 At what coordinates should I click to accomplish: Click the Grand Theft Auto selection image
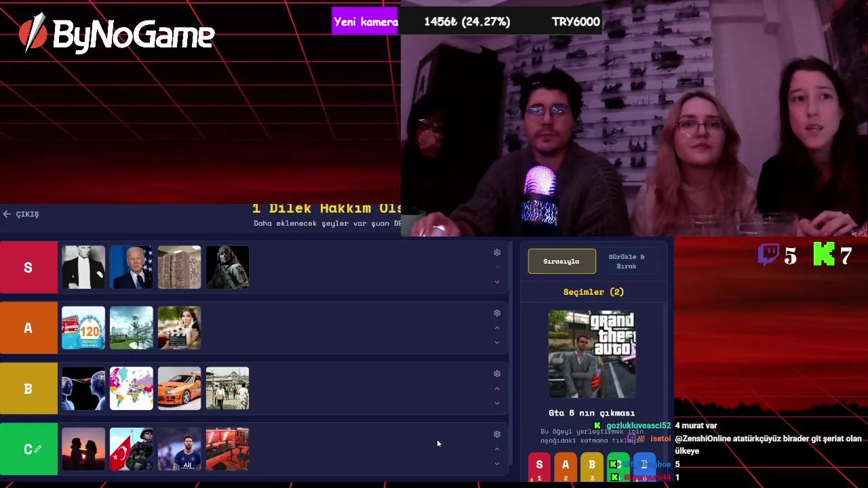592,354
